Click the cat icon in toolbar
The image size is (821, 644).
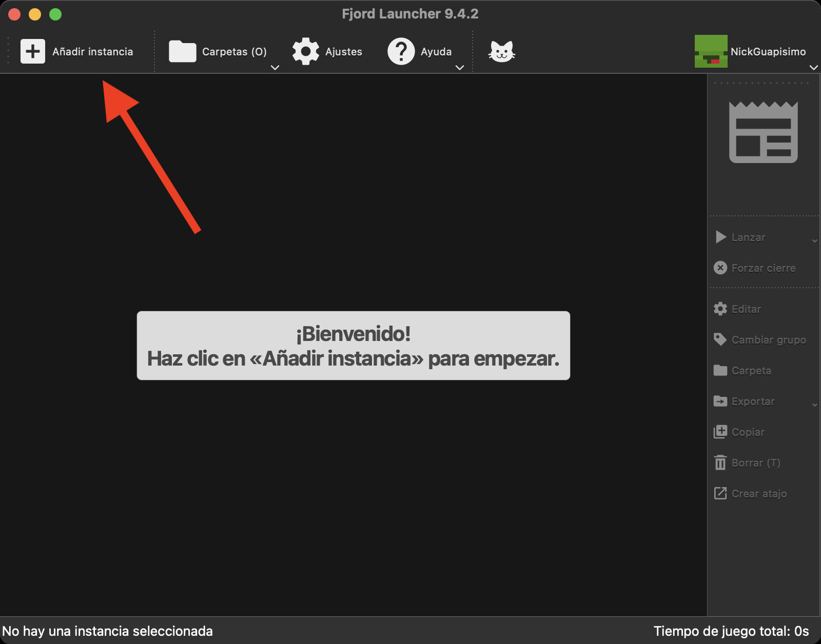coord(501,51)
